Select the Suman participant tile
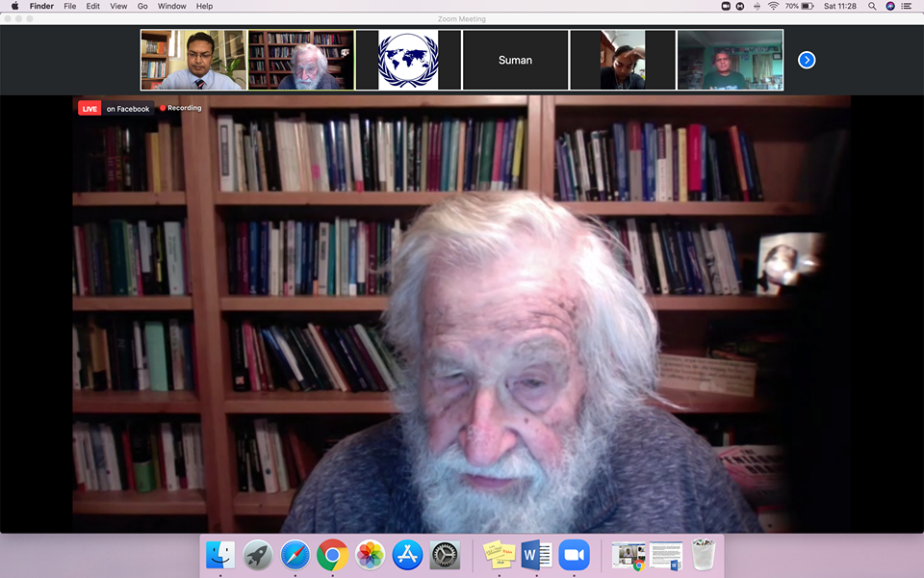The width and height of the screenshot is (924, 578). 515,60
